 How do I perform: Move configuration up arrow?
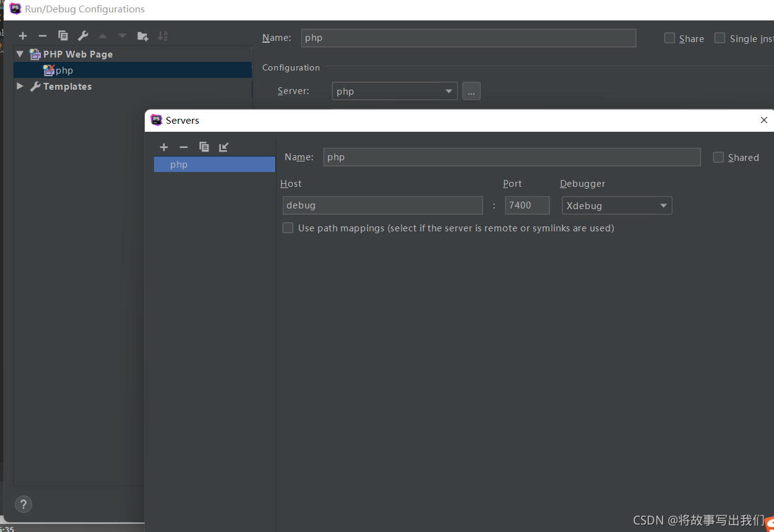coord(103,36)
